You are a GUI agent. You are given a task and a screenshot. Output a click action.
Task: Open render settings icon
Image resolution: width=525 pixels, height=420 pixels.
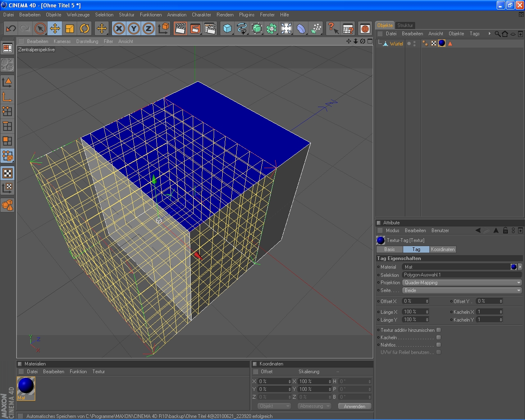coord(210,28)
